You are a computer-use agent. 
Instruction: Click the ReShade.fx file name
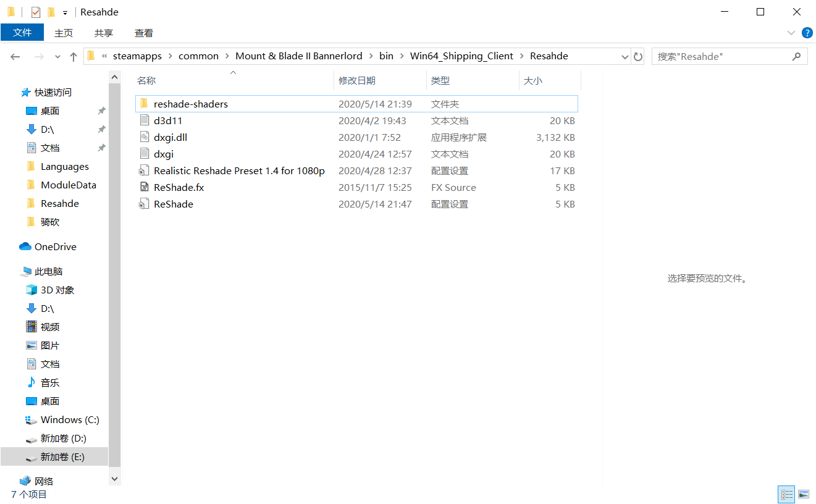point(179,187)
